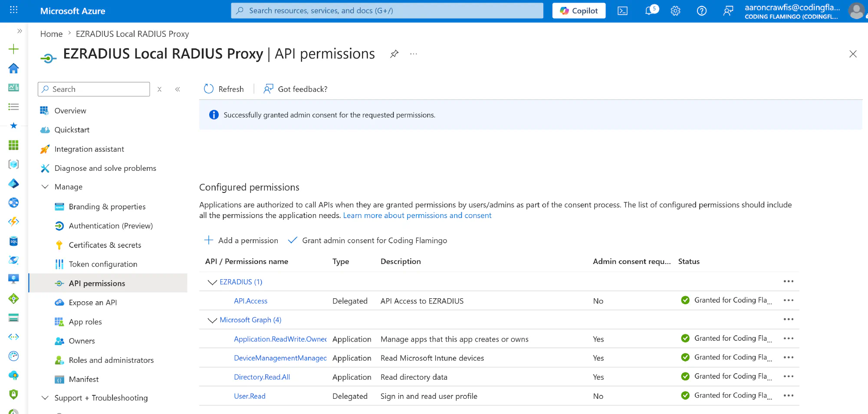Open ellipsis menu for Application.ReadWrite.OwnedBy row
This screenshot has height=414, width=868.
point(789,339)
